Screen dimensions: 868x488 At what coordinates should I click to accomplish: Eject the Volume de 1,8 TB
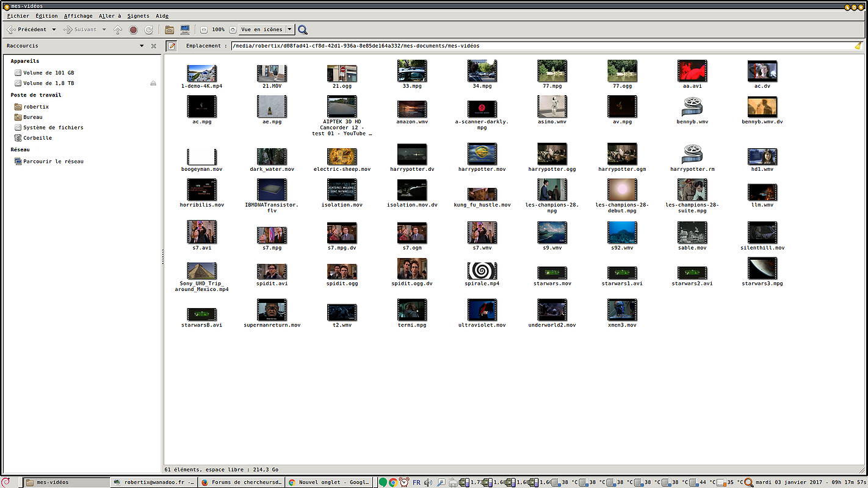click(153, 83)
